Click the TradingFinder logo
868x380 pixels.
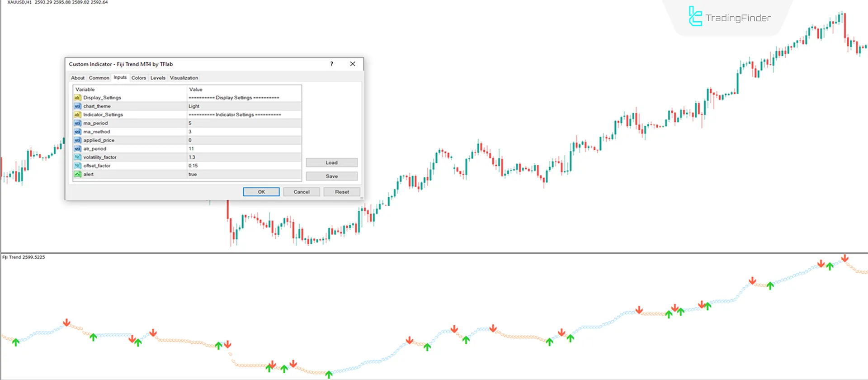coord(729,17)
